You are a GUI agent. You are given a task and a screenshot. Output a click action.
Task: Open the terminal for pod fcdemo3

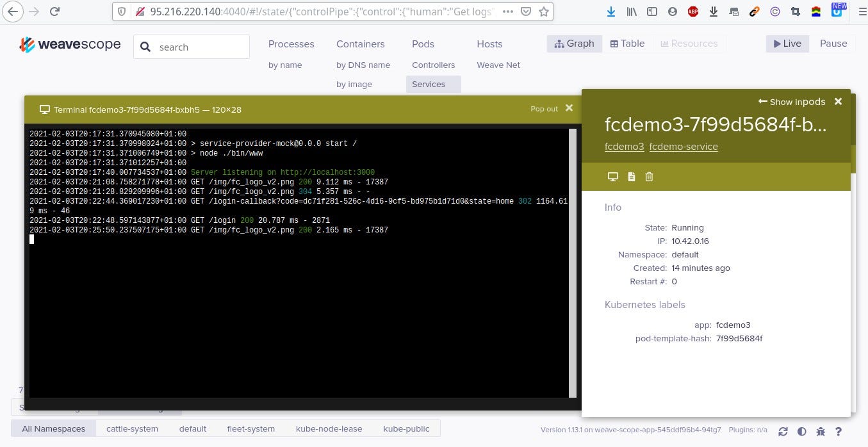coord(612,177)
